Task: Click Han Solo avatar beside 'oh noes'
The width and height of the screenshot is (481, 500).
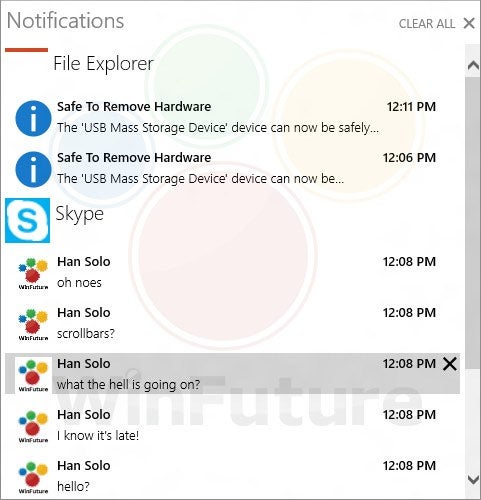Action: 33,273
